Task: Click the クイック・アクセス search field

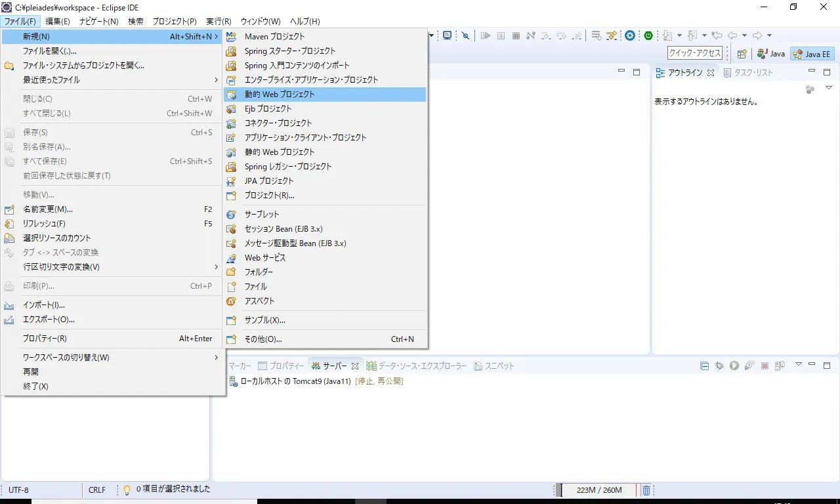Action: pos(695,54)
